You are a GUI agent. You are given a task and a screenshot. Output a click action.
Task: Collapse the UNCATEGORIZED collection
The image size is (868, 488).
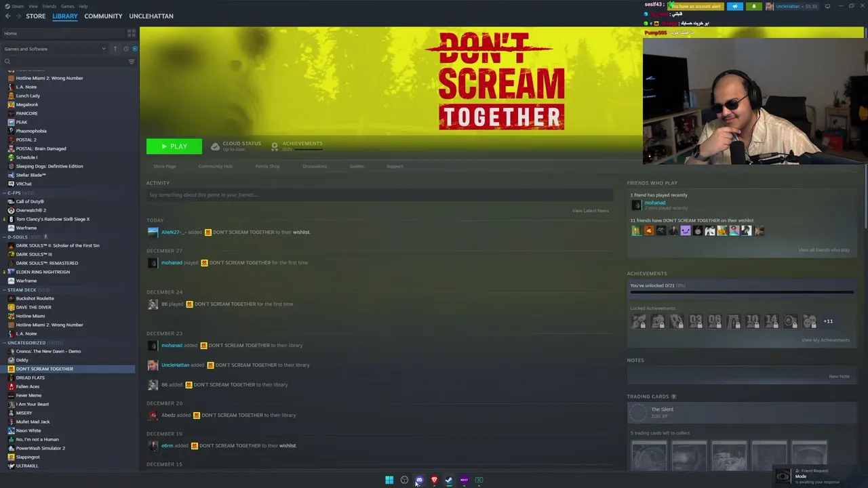pyautogui.click(x=5, y=343)
